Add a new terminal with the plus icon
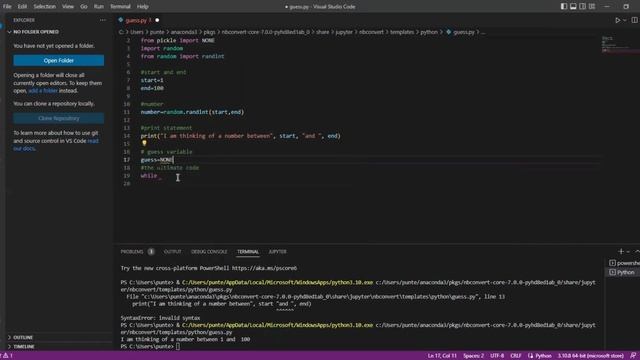 point(621,251)
